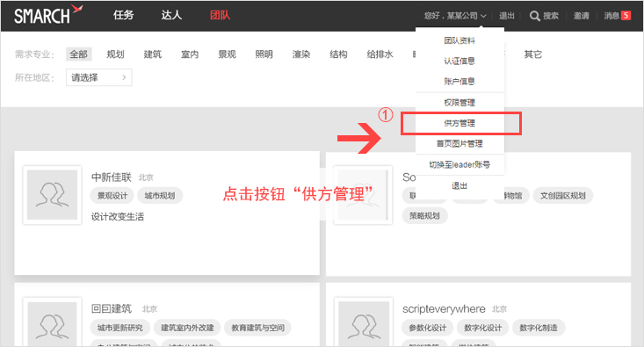Filter by 渲染 specialty
Image resolution: width=644 pixels, height=347 pixels.
301,54
